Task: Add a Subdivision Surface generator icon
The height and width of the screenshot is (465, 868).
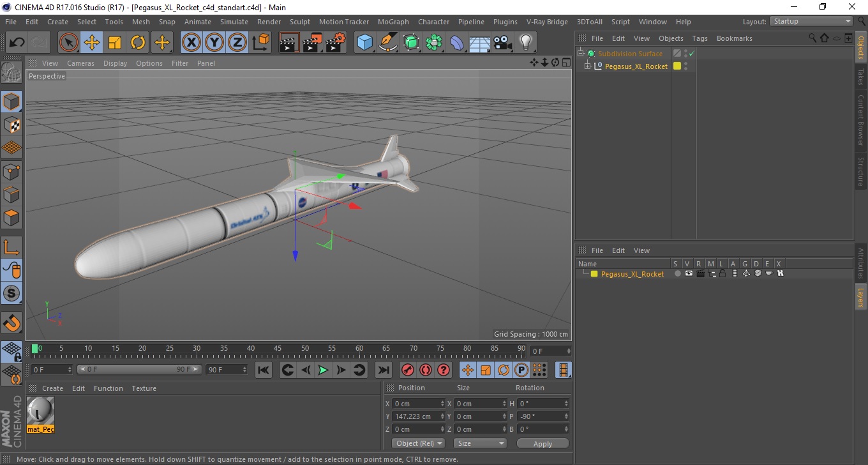Action: 411,43
